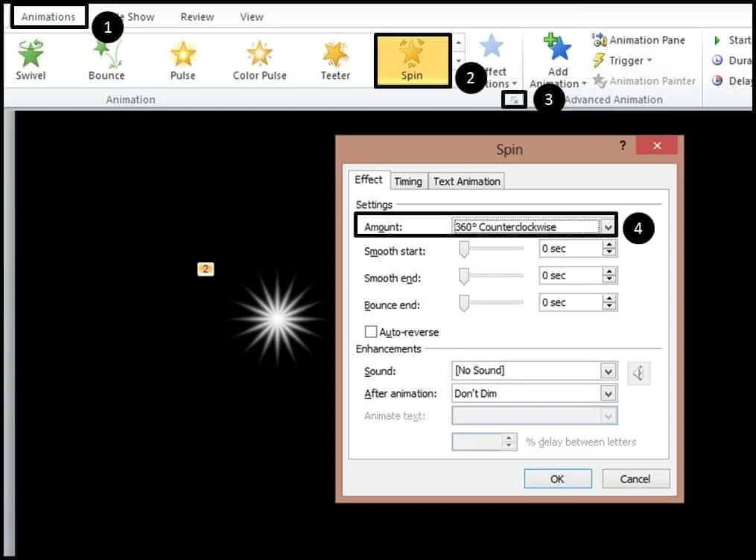The image size is (756, 560).
Task: Switch to the Review tab
Action: tap(197, 17)
